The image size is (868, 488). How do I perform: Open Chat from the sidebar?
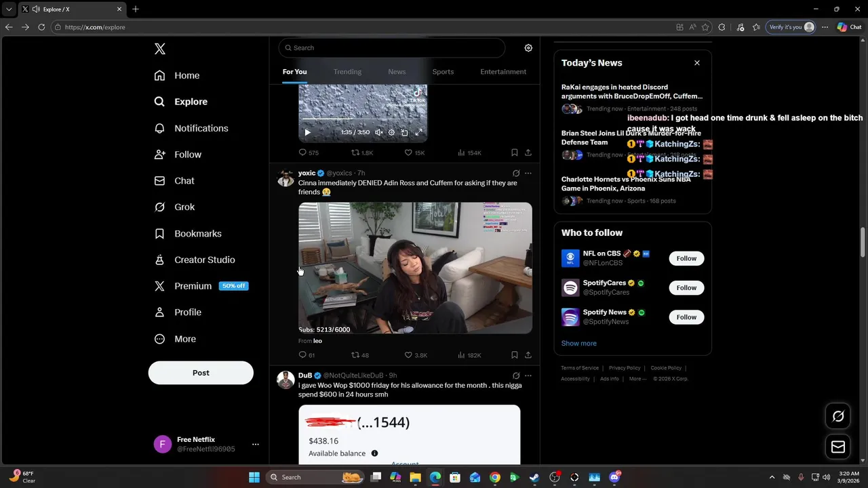click(174, 181)
